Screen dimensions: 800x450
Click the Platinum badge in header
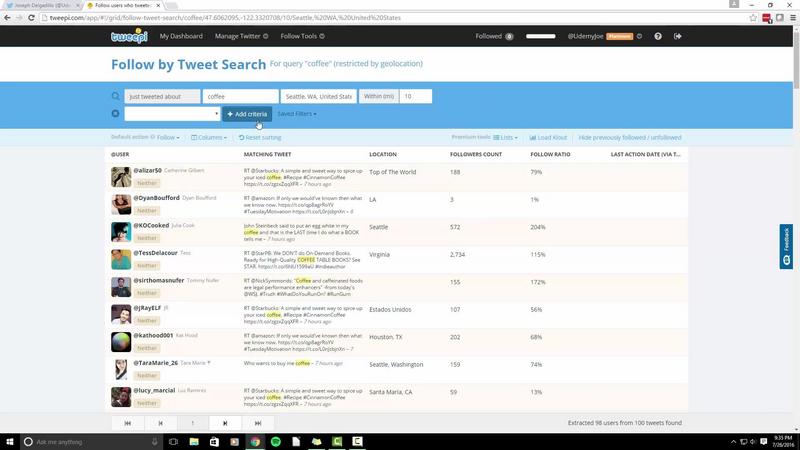coord(619,36)
